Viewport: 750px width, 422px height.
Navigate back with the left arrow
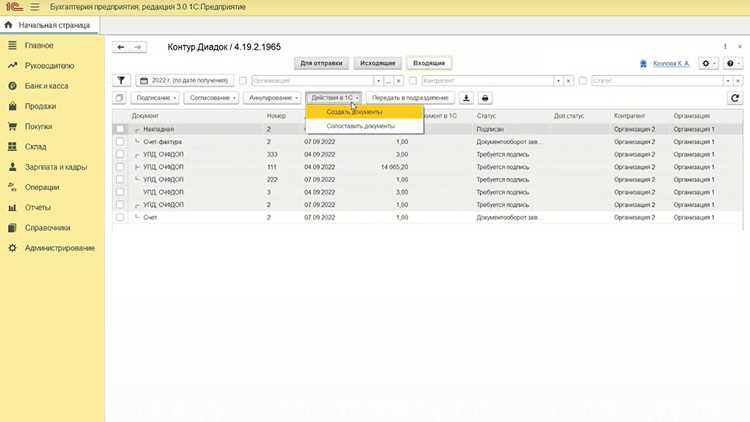[x=121, y=47]
